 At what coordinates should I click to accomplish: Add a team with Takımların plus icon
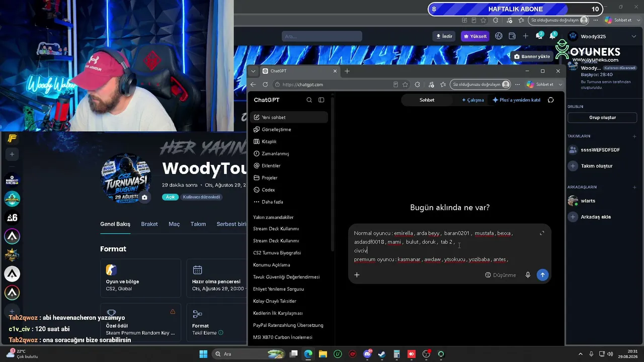coord(634,136)
